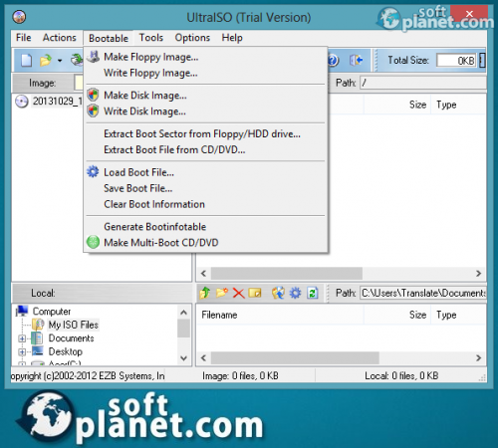
Task: Click the Refresh icon in local toolbar
Action: tap(313, 293)
